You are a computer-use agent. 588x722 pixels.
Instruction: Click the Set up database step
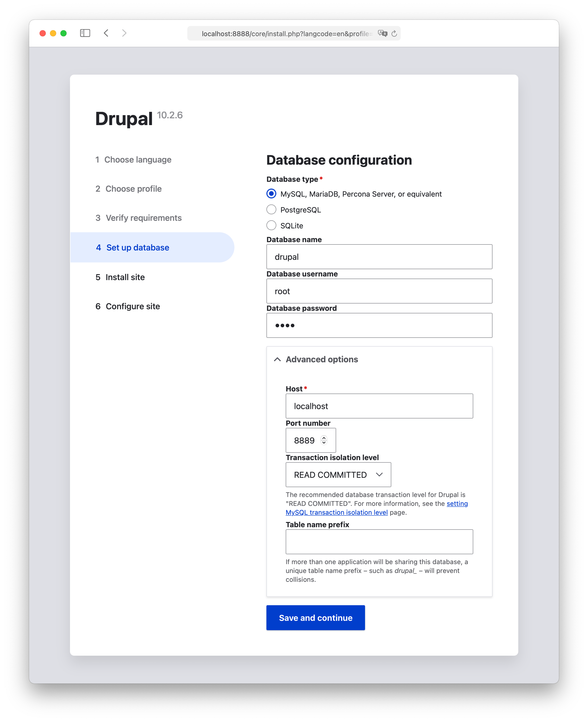pos(138,248)
